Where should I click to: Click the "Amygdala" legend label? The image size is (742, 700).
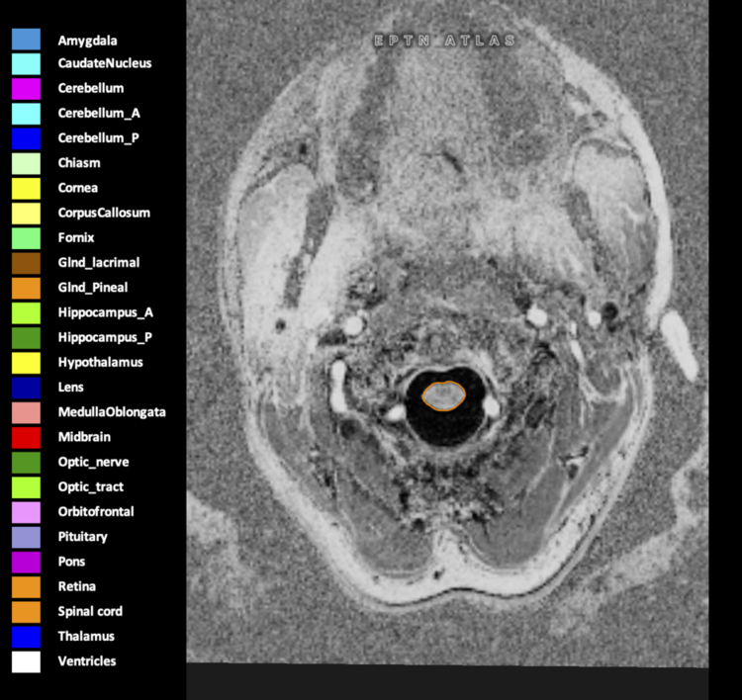87,42
